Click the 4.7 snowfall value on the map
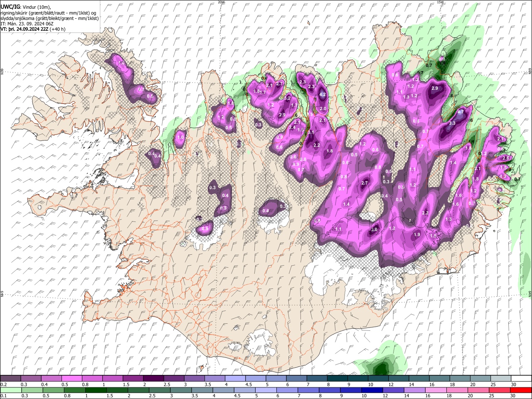This screenshot has width=532, height=399. 461,112
